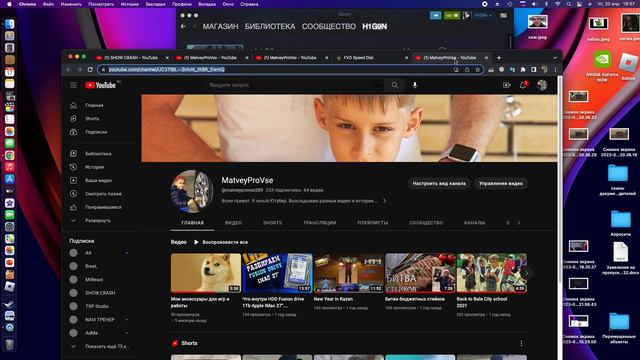Open СООБЩЕСТВО in Steam window

tap(329, 27)
